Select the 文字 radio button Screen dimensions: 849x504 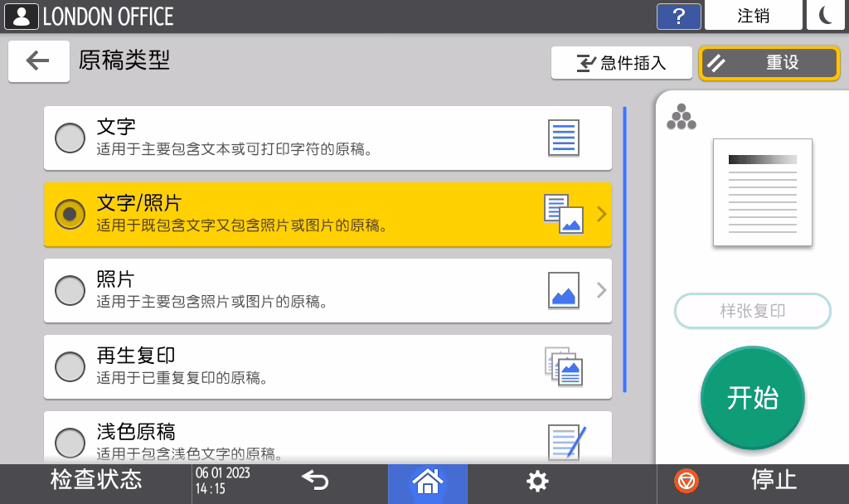70,138
